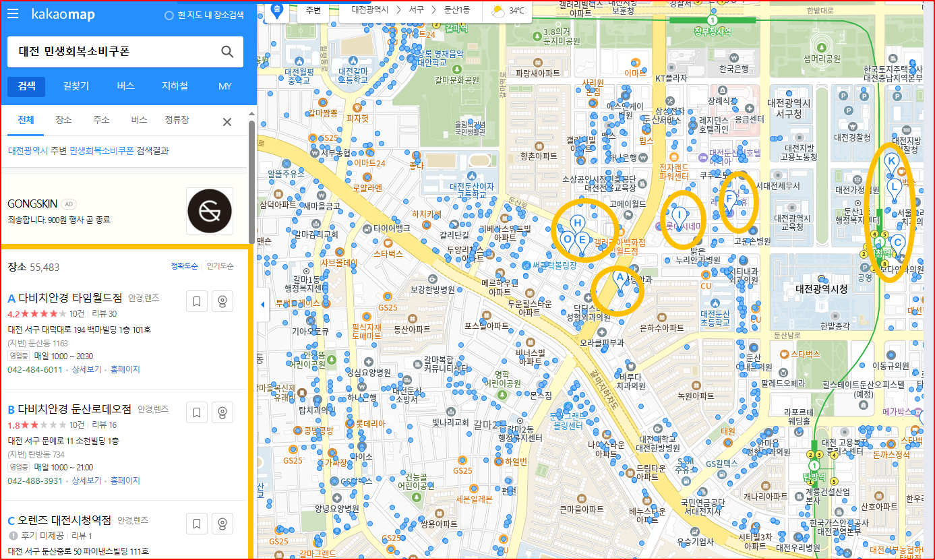Click the 주변 button on map top bar

coord(313,11)
